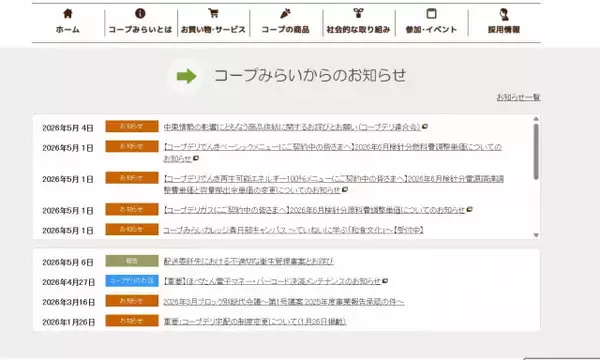Click the calendar icon above 参加・イベント
Screen dimensions: 600x360
tap(431, 13)
